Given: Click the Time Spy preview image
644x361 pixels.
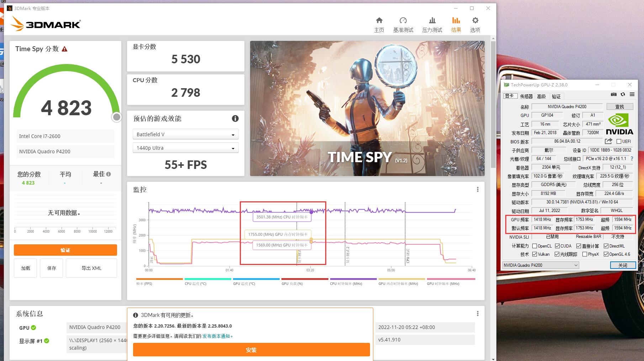Looking at the screenshot, I should (x=367, y=108).
